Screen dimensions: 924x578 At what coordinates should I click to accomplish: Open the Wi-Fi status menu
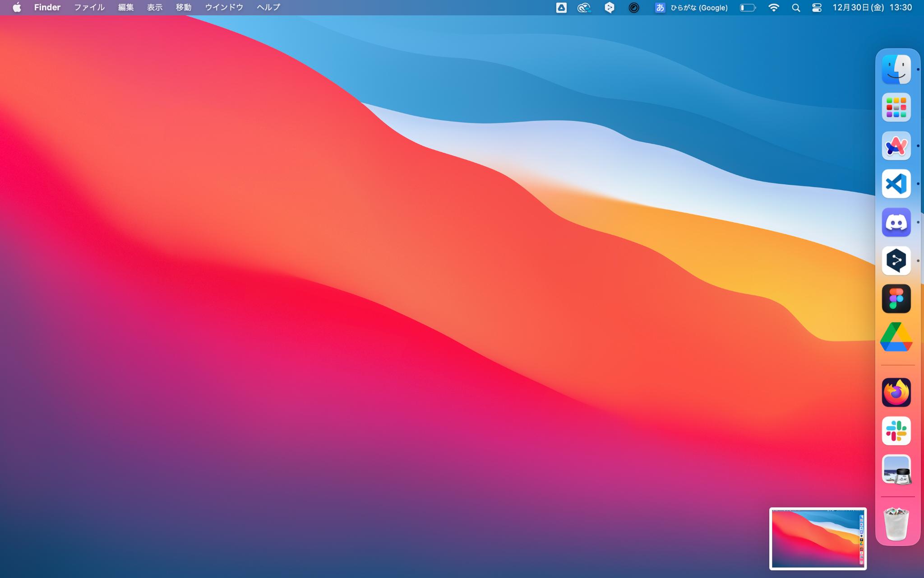[x=774, y=8]
